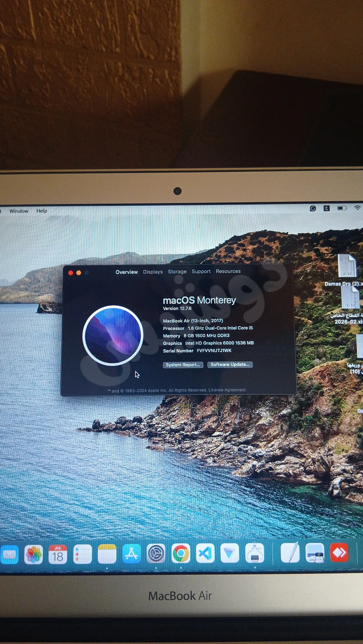Click "1.8 GHz Dual-Core Intel Core i5" text
The width and height of the screenshot is (363, 644).
[x=221, y=328]
